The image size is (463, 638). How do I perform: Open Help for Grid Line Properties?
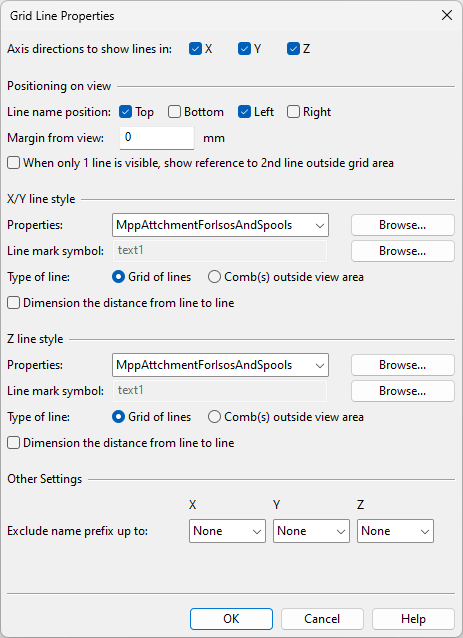(x=413, y=619)
